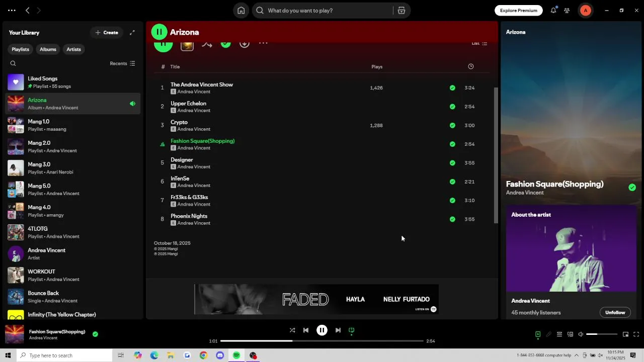This screenshot has height=362, width=644.
Task: Set volume on the volume slider
Action: (x=602, y=334)
